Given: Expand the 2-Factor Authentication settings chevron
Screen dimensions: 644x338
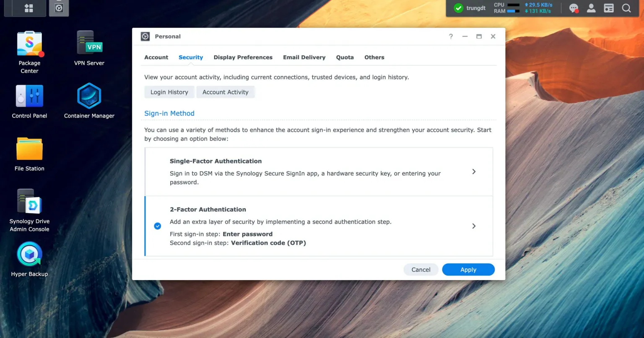Looking at the screenshot, I should point(474,226).
